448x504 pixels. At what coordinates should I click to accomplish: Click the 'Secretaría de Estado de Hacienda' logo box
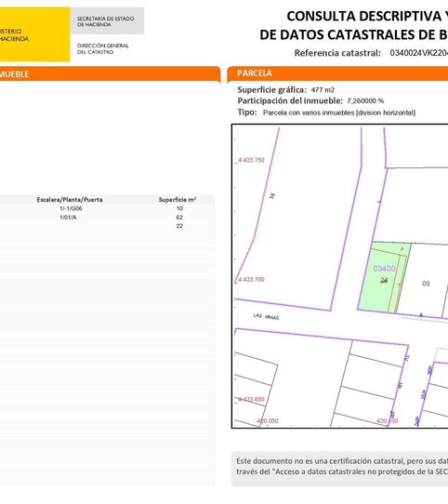click(x=107, y=20)
